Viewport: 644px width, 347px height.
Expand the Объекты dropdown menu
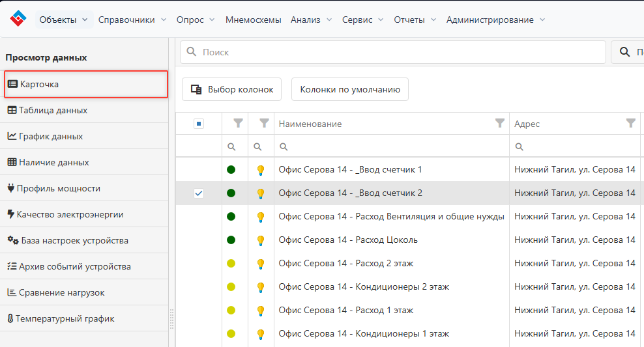[63, 20]
